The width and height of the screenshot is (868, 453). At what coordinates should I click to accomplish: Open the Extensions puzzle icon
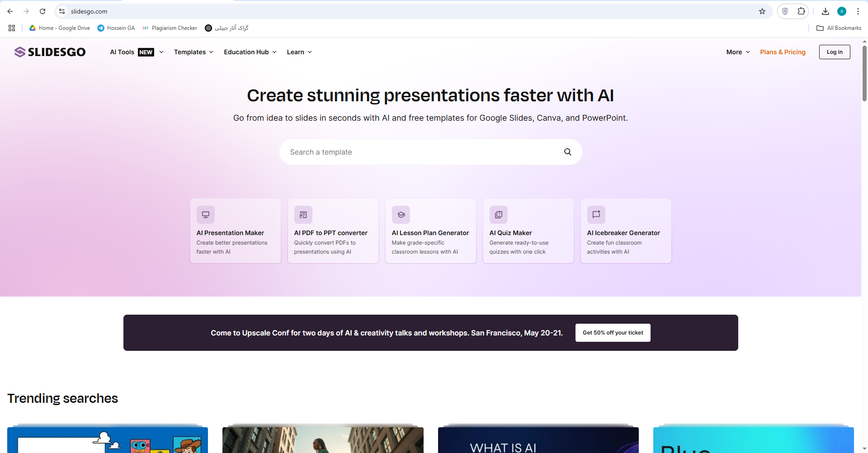(801, 11)
